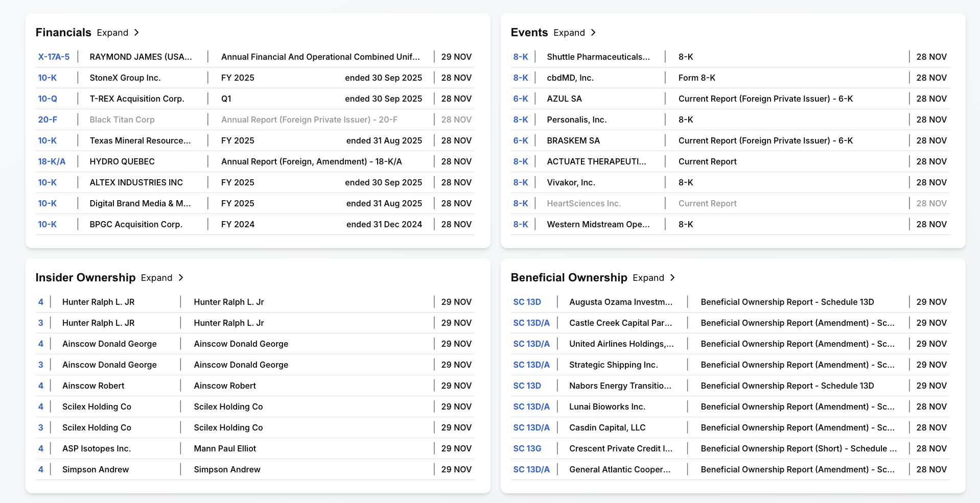This screenshot has width=980, height=503.
Task: Select the BPGC Acquisition Corp. row
Action: coord(255,224)
